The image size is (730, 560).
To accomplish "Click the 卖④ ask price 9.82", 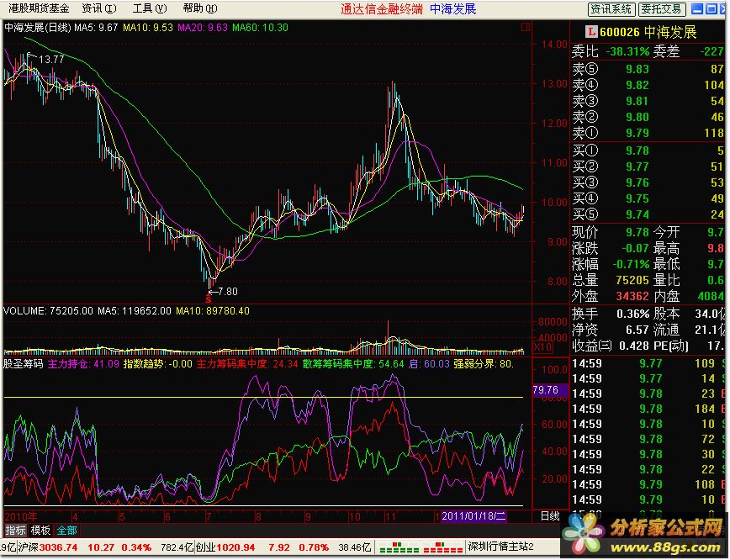I will coord(637,85).
